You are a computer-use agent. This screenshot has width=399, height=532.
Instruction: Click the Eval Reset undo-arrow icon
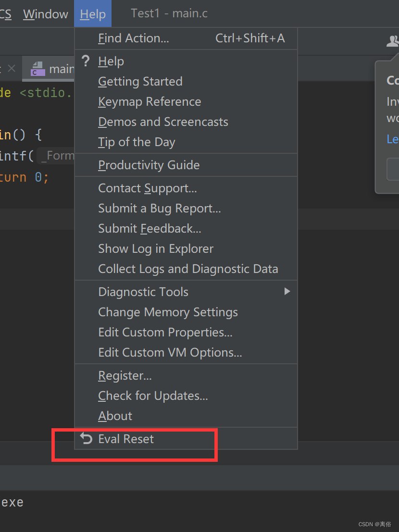86,438
